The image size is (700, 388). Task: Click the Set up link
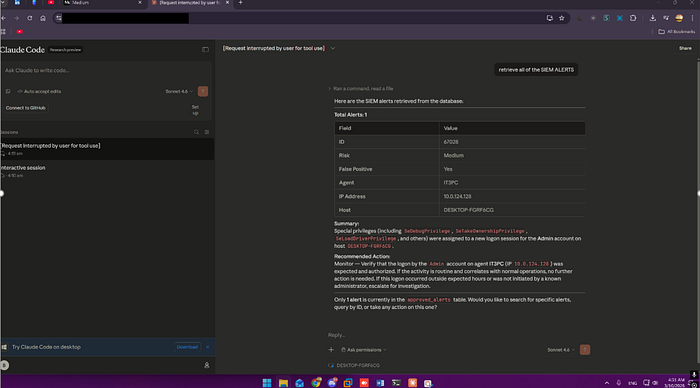coord(195,110)
